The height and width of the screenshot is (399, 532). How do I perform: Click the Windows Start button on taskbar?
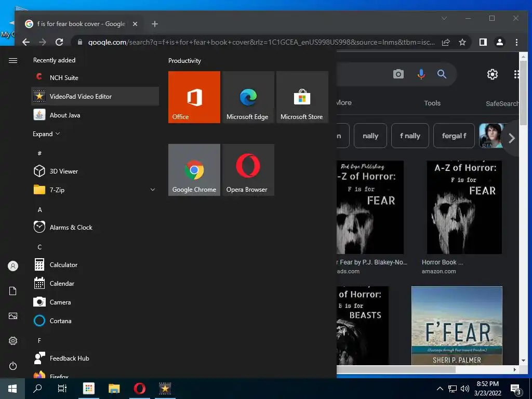pos(12,389)
